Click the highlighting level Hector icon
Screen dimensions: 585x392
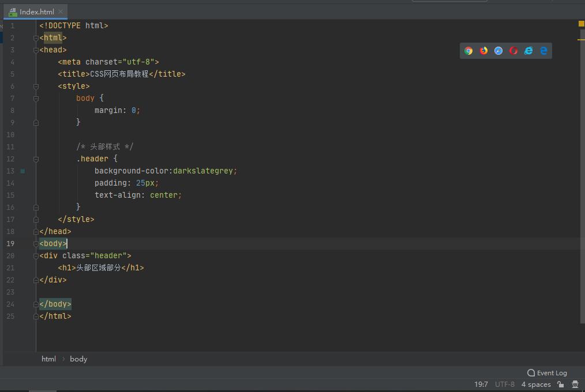pyautogui.click(x=575, y=384)
